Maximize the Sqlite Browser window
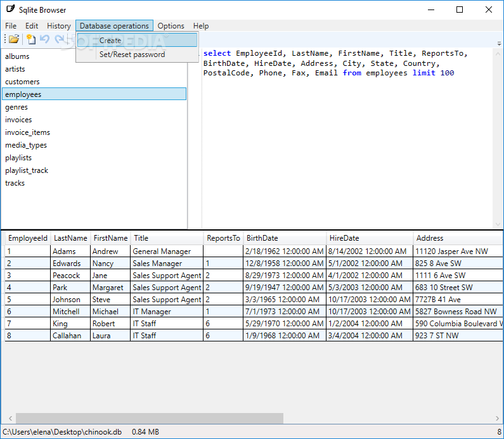The height and width of the screenshot is (439, 504). coord(460,10)
